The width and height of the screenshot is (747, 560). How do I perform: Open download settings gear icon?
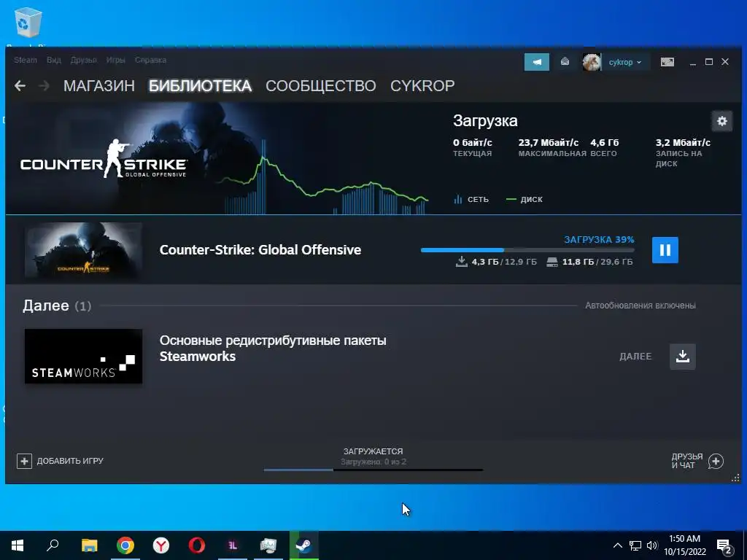tap(721, 121)
